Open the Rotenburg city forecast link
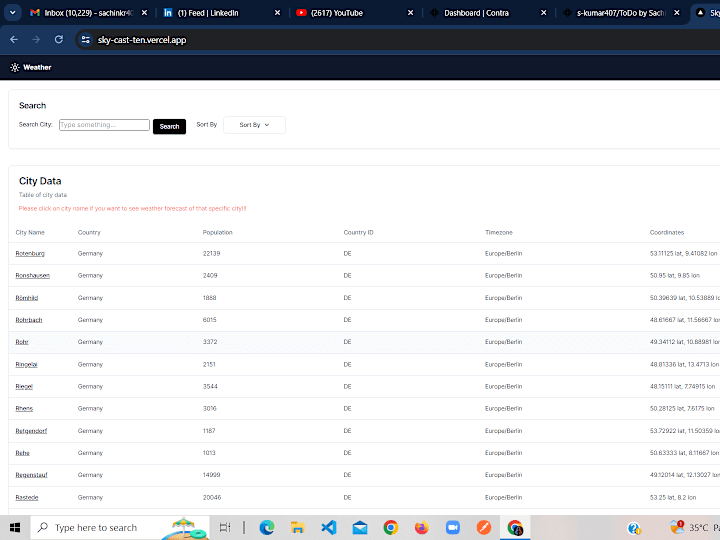 (x=30, y=253)
